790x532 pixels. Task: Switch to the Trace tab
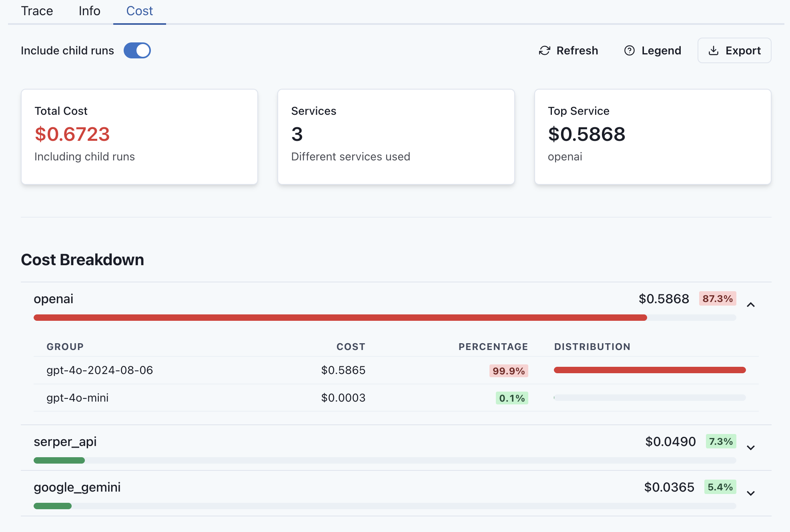tap(37, 11)
